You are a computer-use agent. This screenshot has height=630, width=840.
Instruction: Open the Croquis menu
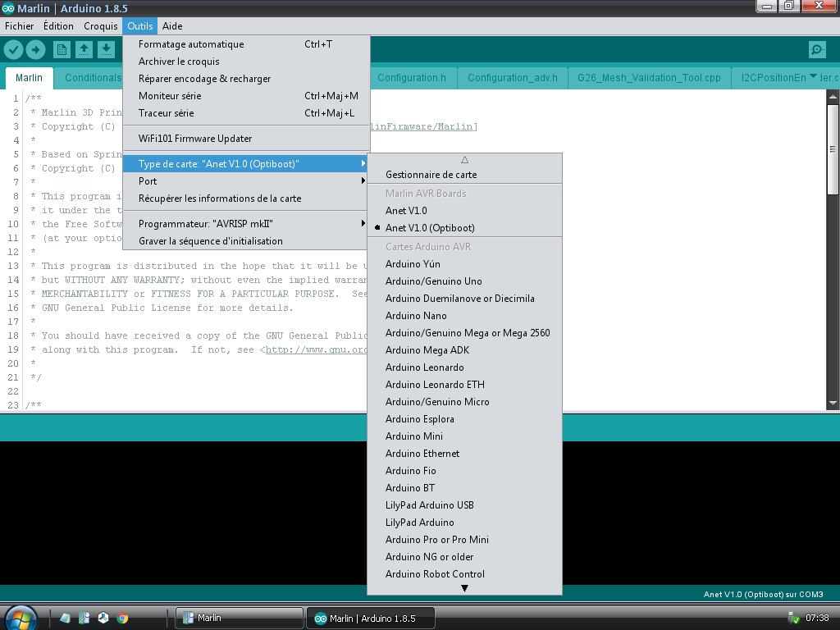101,26
